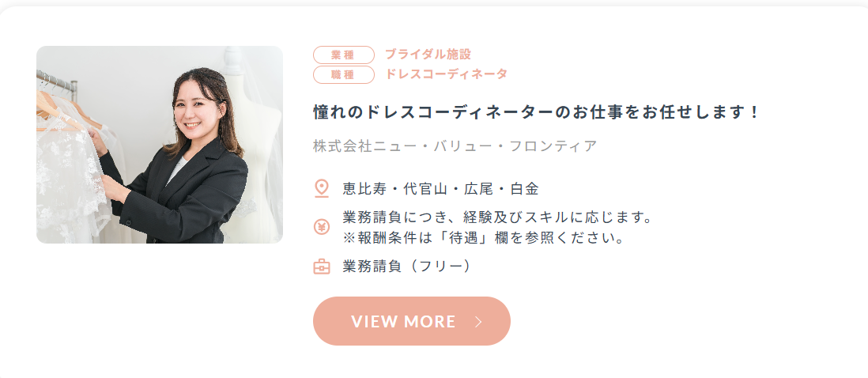Click the 業務請負につき salary description line
868x378 pixels.
pyautogui.click(x=496, y=217)
